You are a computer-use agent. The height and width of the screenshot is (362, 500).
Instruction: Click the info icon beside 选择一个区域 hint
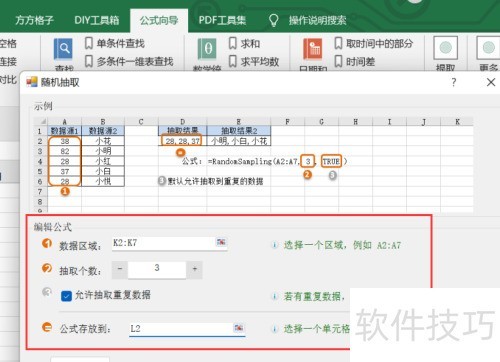[274, 246]
